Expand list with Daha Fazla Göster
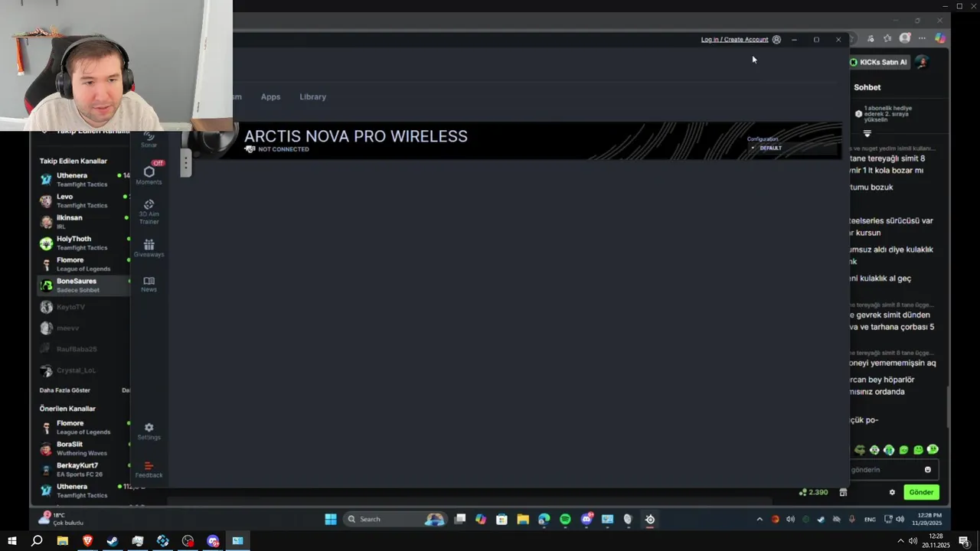This screenshot has width=980, height=551. (65, 390)
